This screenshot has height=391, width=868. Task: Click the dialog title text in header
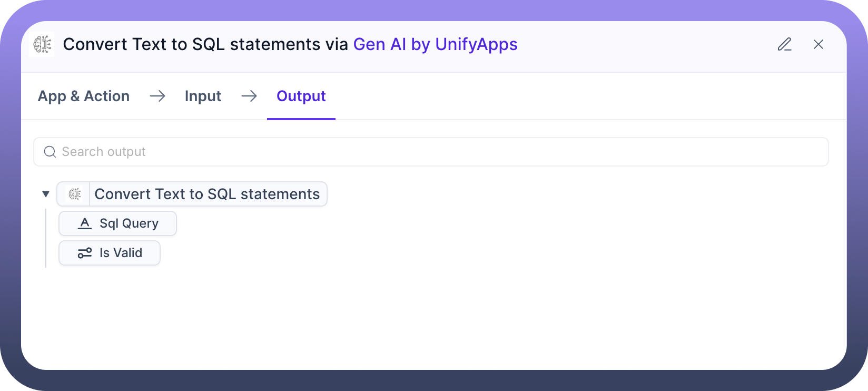(205, 45)
